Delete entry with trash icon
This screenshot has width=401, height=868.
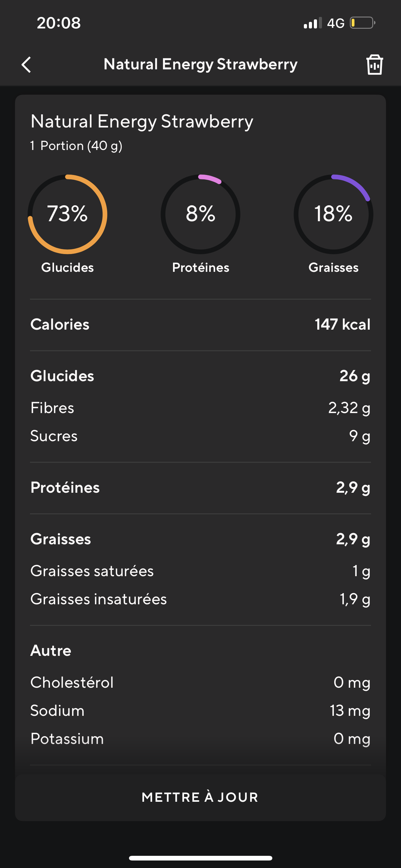374,64
